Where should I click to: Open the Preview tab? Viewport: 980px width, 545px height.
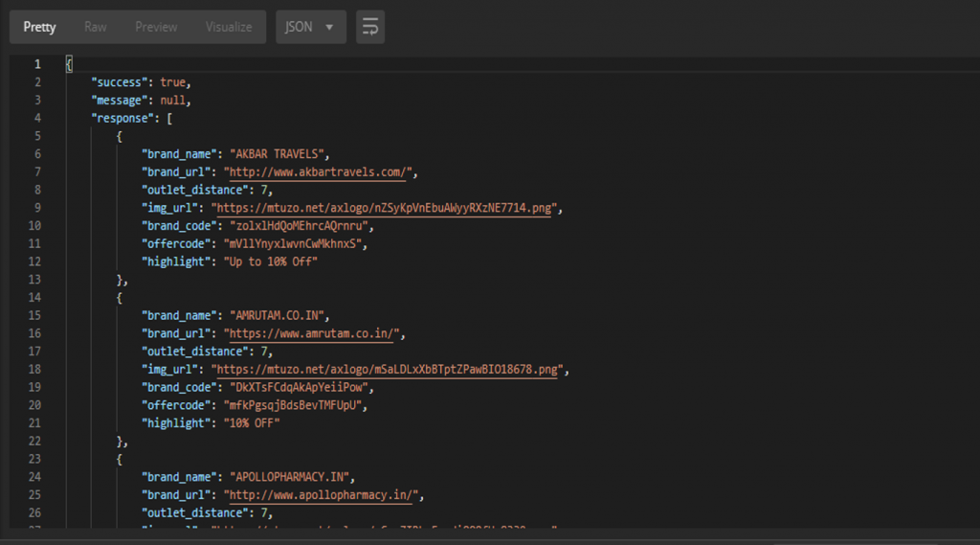(156, 27)
